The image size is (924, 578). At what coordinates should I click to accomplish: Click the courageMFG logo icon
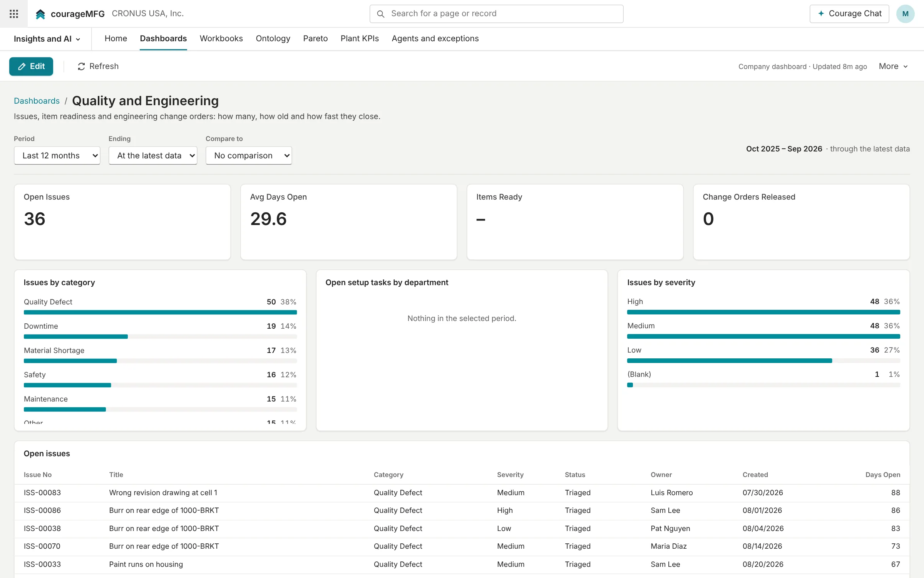click(x=40, y=14)
